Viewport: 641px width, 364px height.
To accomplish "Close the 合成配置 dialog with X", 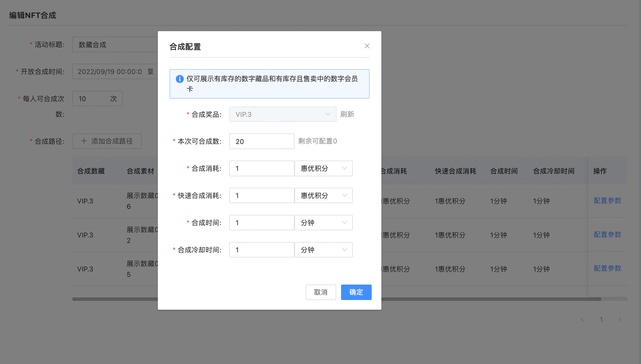I will pos(367,46).
